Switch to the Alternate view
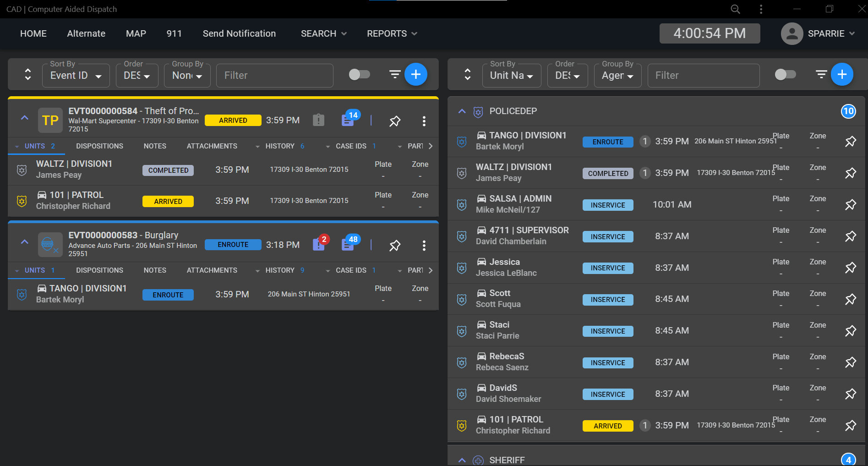This screenshot has height=466, width=868. click(x=86, y=33)
